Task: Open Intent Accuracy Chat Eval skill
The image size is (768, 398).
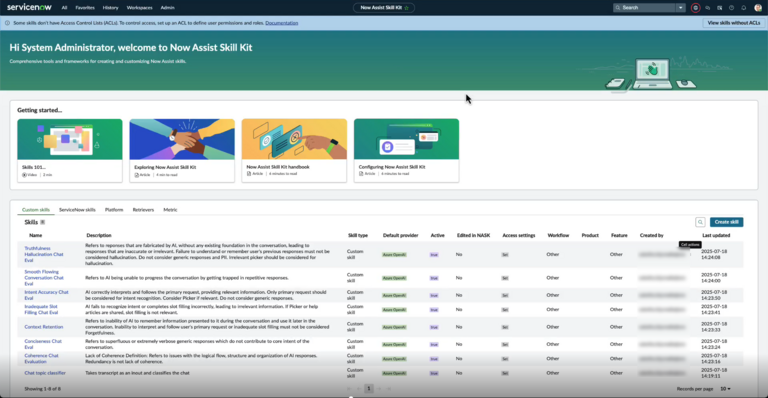Action: pyautogui.click(x=46, y=295)
